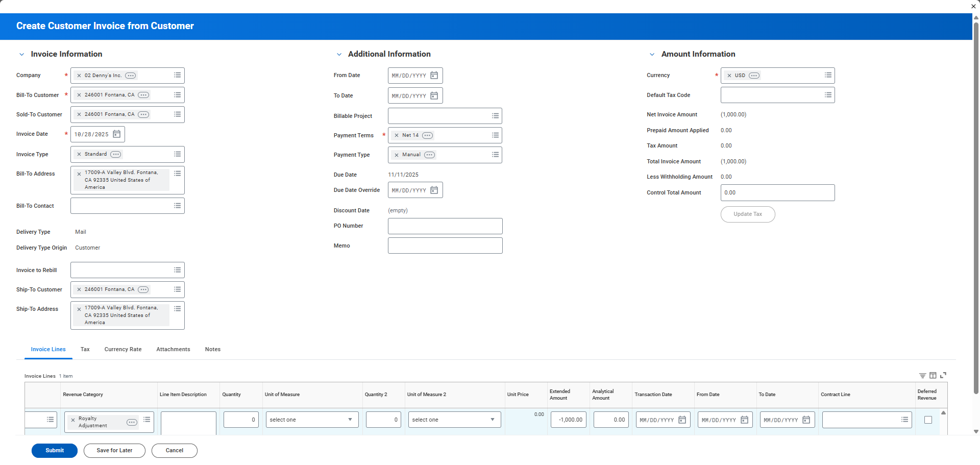Open the Unit of Measure 2 dropdown
Image resolution: width=980 pixels, height=465 pixels.
click(454, 420)
